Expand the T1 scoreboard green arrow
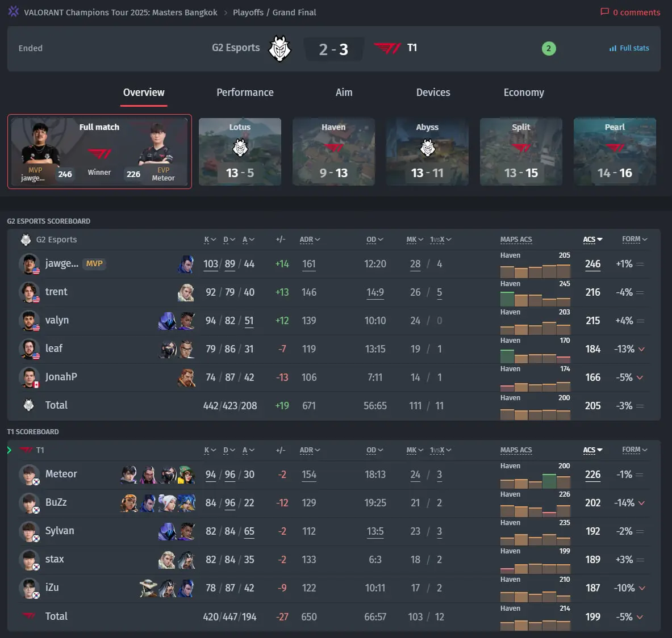The image size is (672, 638). pos(10,450)
